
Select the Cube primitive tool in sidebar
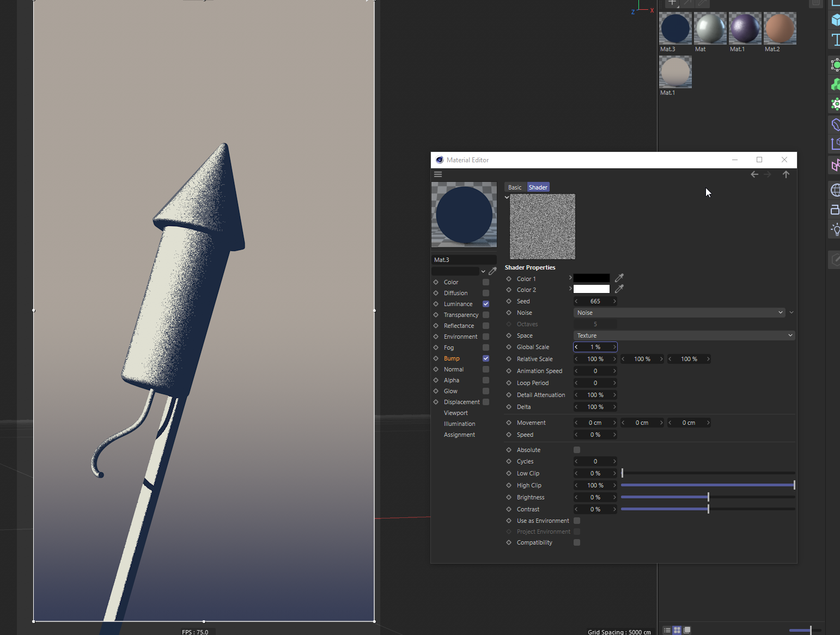(x=835, y=21)
